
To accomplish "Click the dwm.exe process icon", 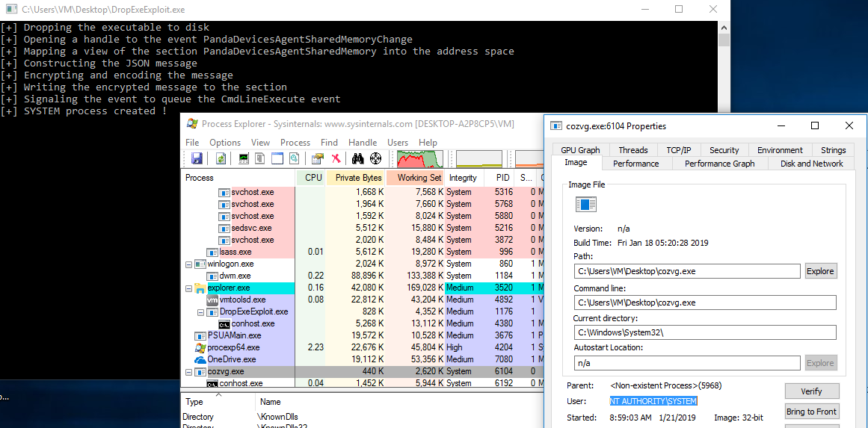I will 212,276.
